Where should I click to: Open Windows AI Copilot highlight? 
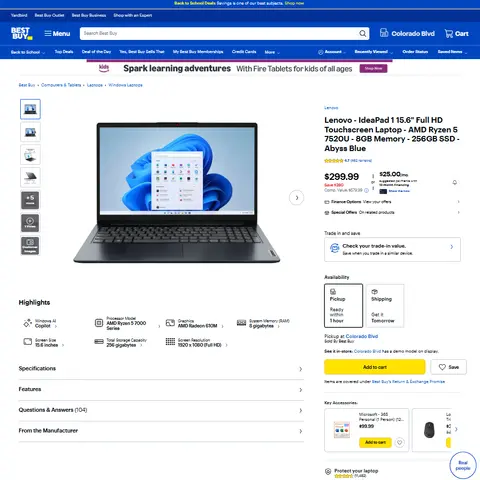click(x=40, y=323)
